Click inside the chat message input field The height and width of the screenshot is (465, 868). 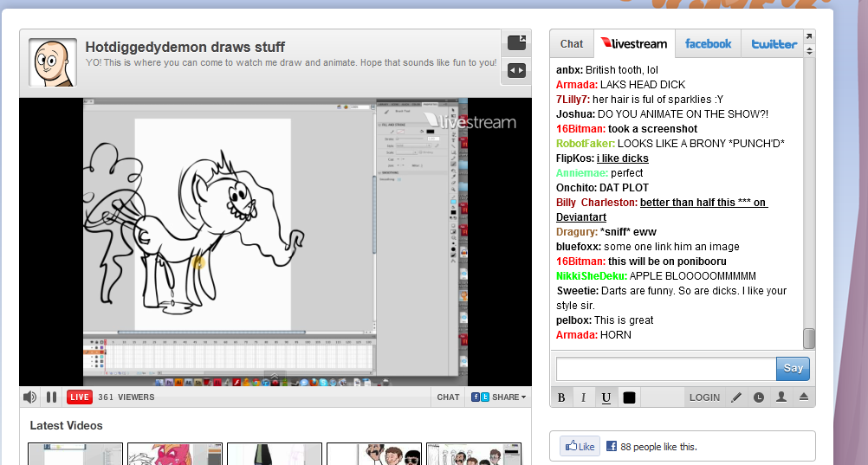[664, 369]
